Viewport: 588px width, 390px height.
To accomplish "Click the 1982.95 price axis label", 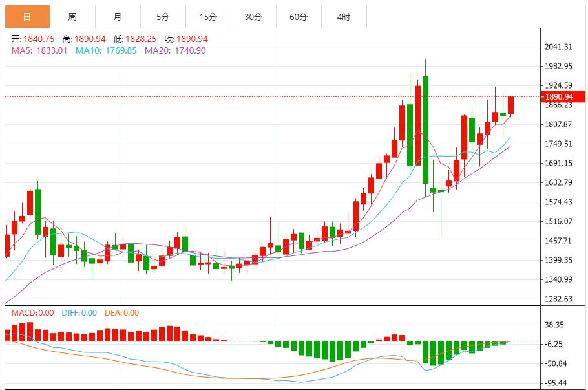I will point(558,66).
